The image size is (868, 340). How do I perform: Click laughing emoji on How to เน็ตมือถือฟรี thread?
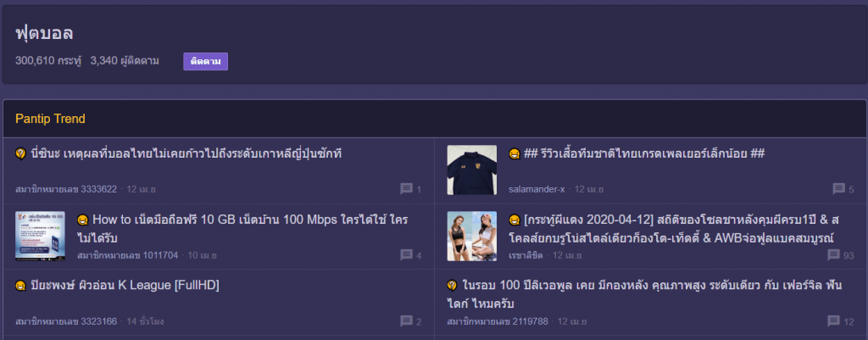tap(83, 220)
